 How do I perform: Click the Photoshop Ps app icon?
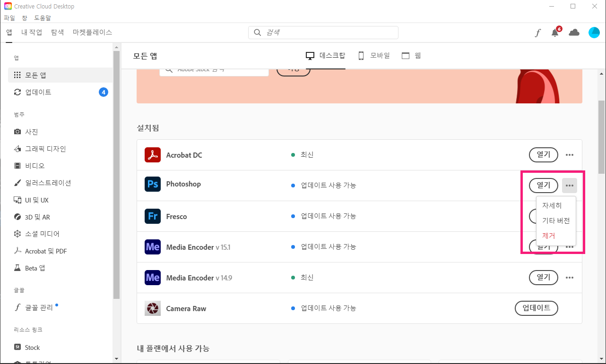pyautogui.click(x=153, y=184)
